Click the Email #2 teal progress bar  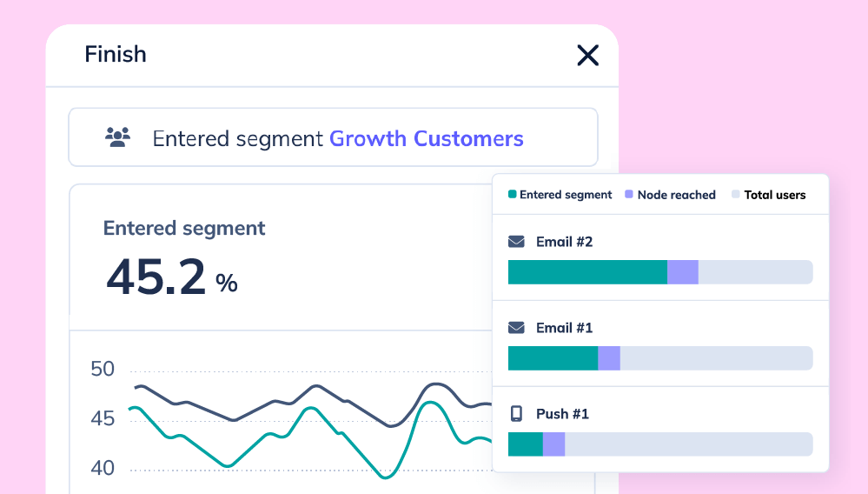click(x=587, y=272)
